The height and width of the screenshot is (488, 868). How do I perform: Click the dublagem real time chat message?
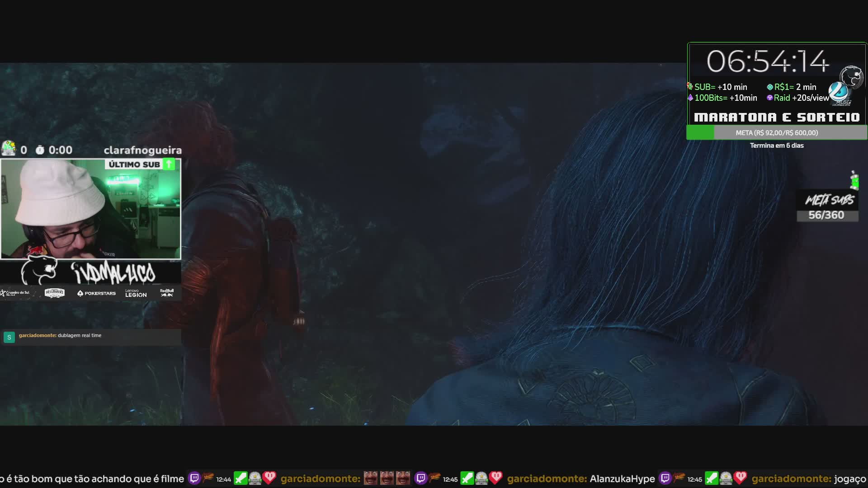point(80,335)
